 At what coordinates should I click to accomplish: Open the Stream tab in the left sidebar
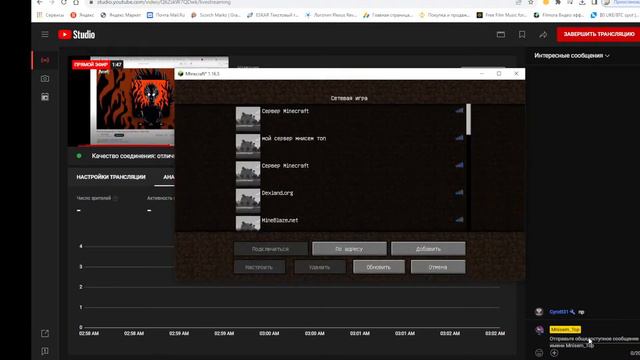pyautogui.click(x=45, y=60)
